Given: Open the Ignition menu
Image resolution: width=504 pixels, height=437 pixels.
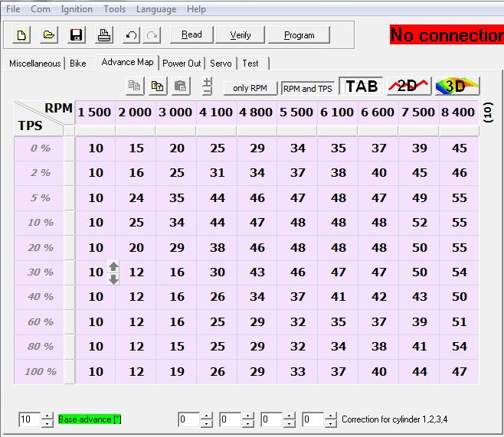Looking at the screenshot, I should click(76, 9).
